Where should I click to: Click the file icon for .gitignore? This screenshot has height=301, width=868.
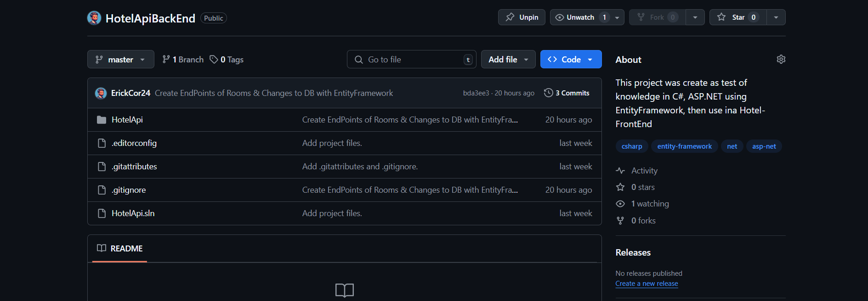pyautogui.click(x=102, y=190)
